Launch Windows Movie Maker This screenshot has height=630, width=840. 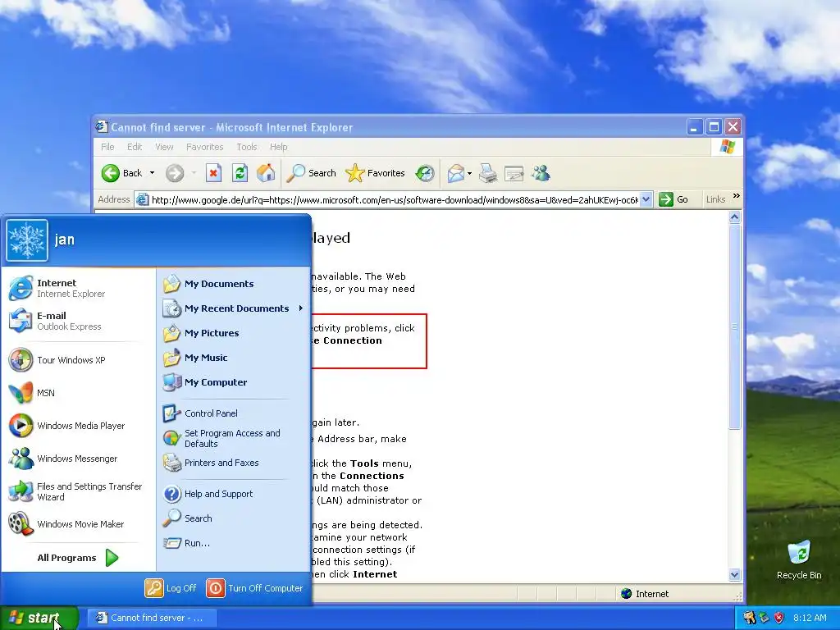77,524
